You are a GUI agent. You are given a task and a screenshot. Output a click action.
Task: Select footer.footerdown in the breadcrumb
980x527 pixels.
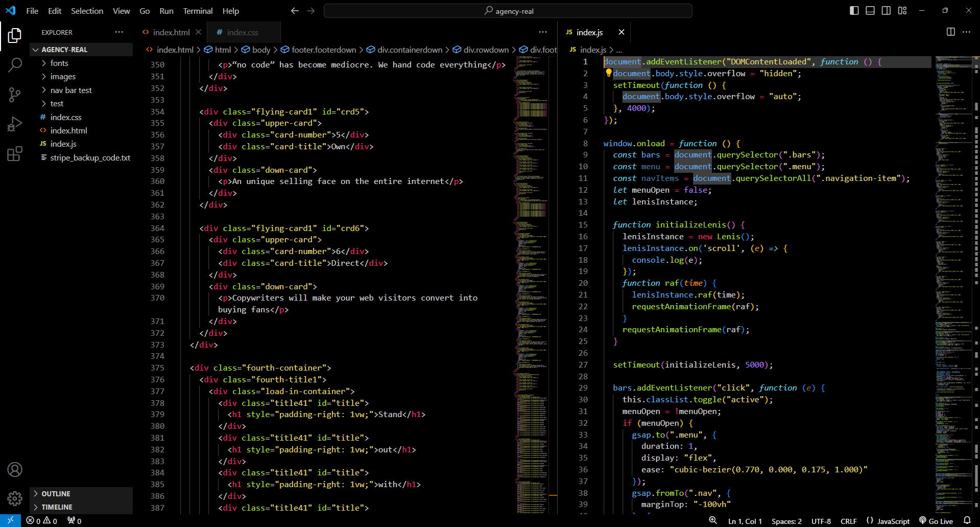[318, 50]
